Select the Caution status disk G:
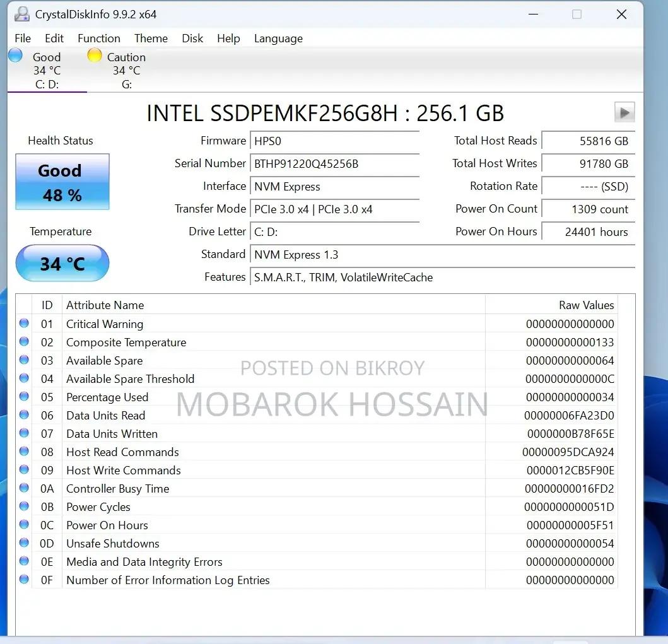 pyautogui.click(x=127, y=71)
